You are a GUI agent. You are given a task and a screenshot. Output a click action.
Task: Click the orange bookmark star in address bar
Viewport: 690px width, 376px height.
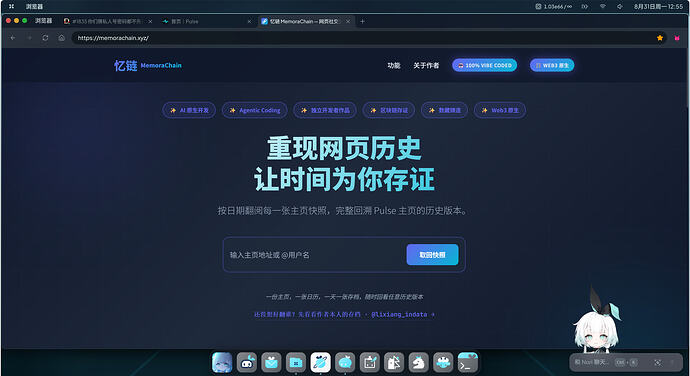(660, 38)
